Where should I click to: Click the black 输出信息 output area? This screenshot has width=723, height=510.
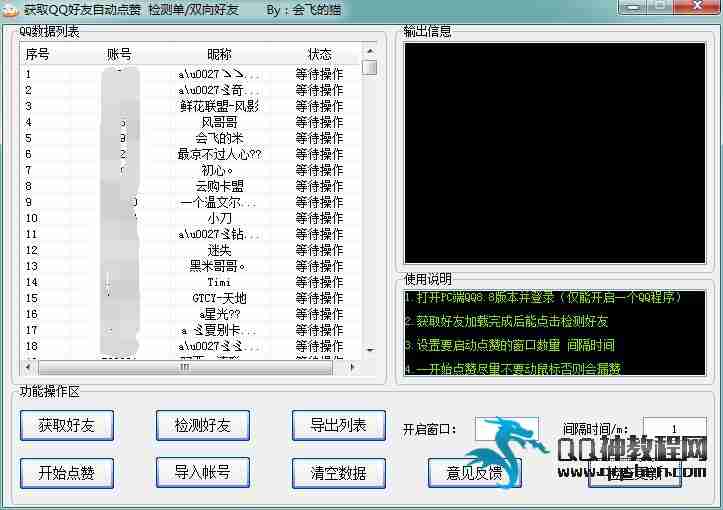pyautogui.click(x=555, y=153)
